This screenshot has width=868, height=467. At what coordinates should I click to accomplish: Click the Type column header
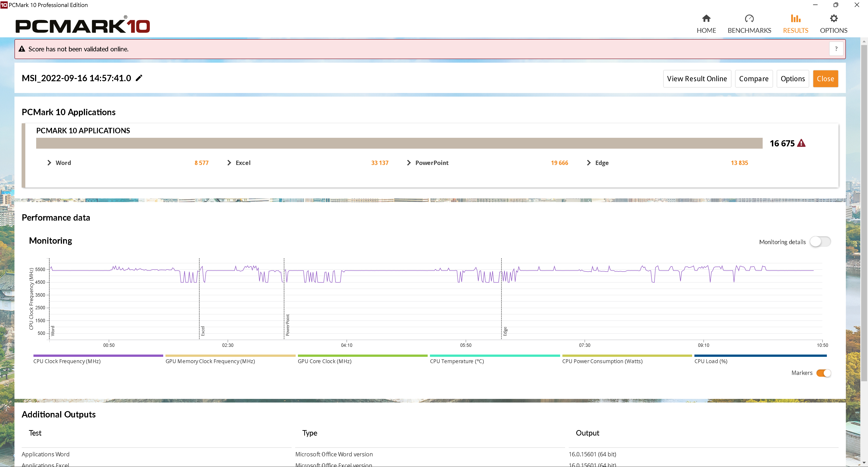click(310, 433)
